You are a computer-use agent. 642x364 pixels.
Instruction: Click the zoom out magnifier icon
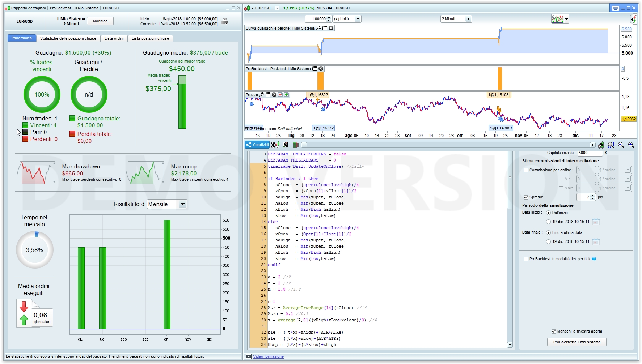[621, 145]
